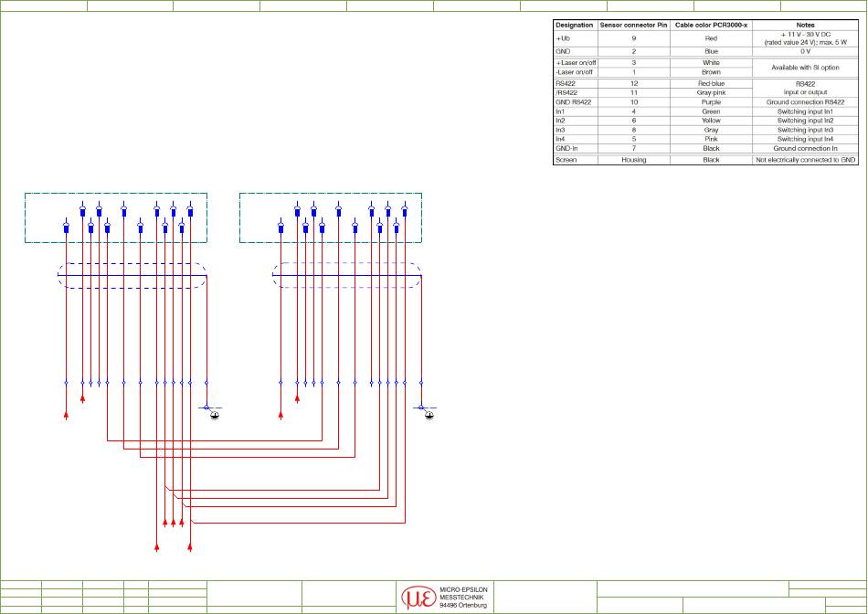The height and width of the screenshot is (614, 868).
Task: Click 'MICRO-EPSILON MESSTECHNIK' title block text
Action: [463, 594]
